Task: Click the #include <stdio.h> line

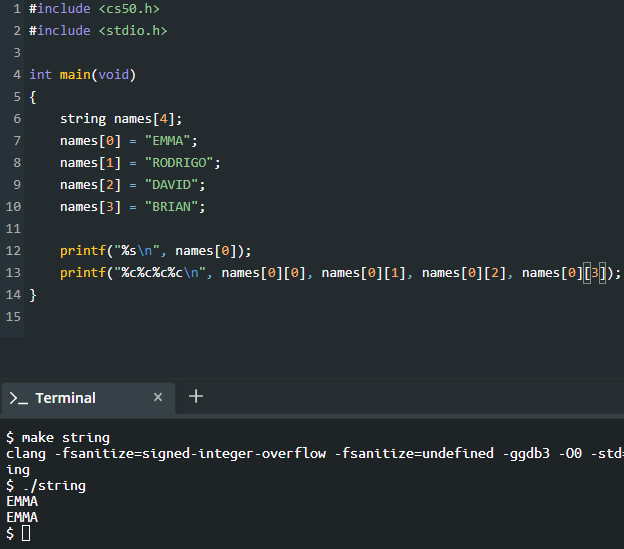Action: tap(98, 31)
